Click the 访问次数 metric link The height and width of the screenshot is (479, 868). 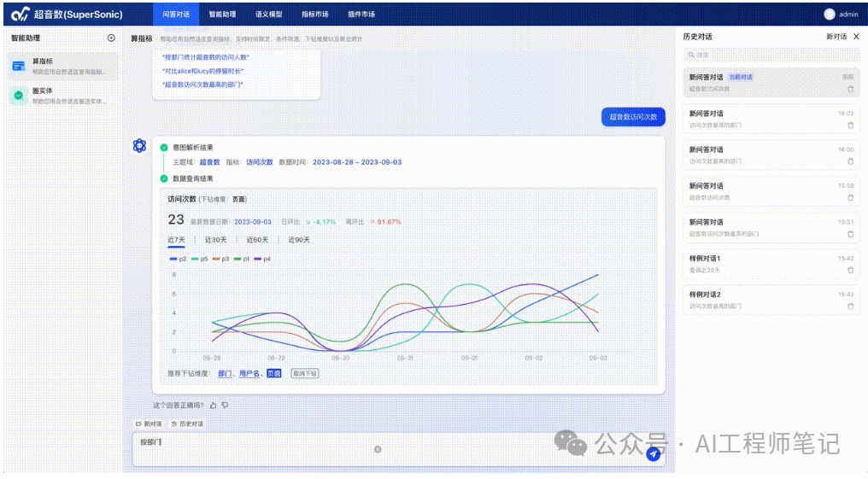point(260,162)
